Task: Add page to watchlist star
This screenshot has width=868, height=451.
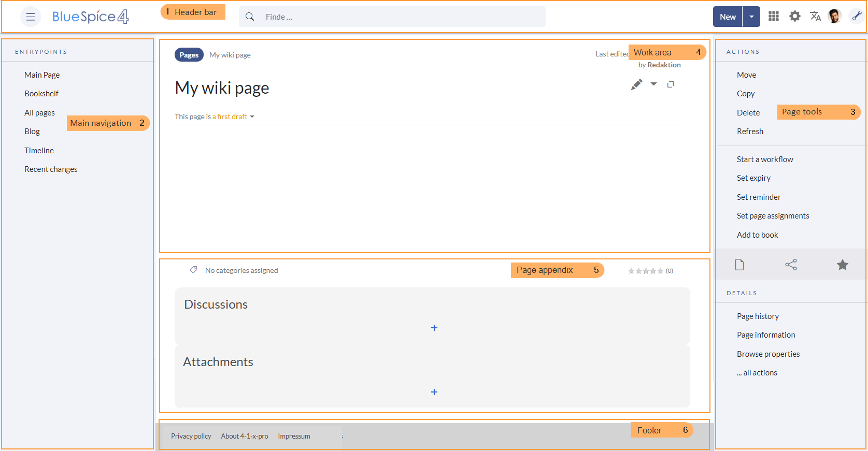Action: coord(843,265)
